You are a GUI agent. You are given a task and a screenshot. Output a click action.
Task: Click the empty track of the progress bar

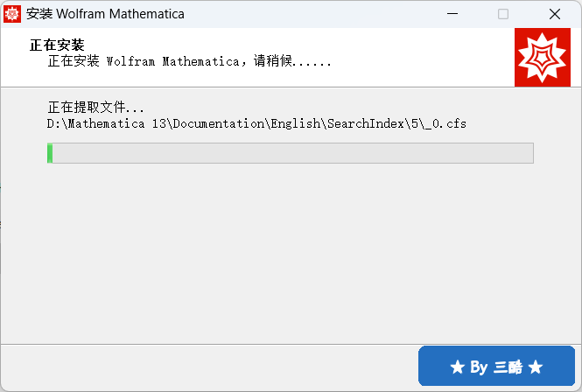[x=289, y=153]
